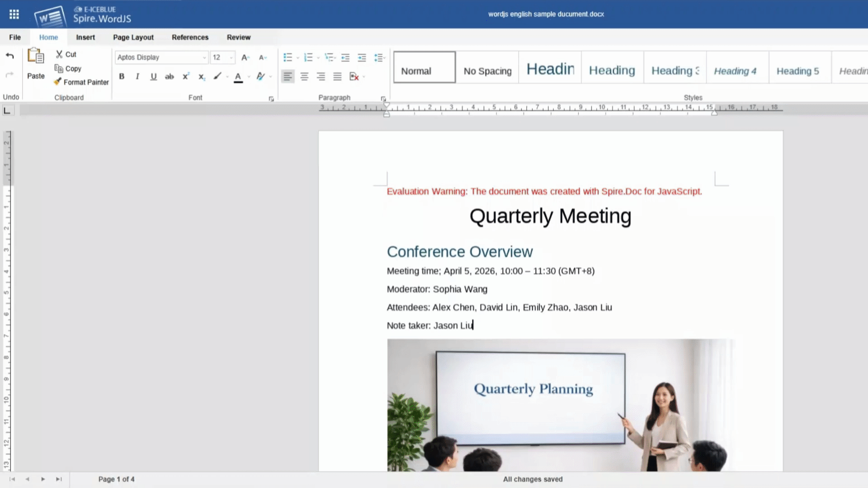
Task: Switch to the Review tab
Action: coord(238,37)
